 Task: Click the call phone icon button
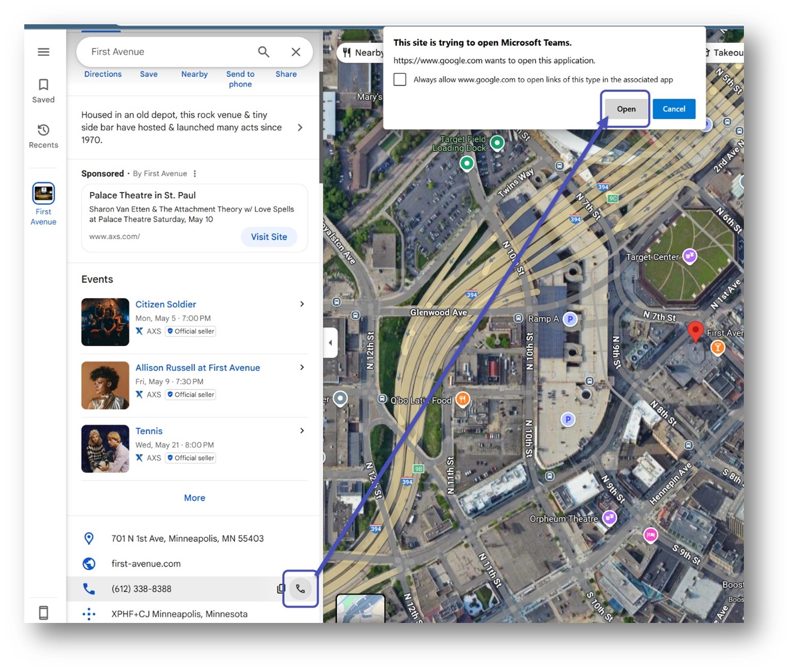tap(300, 589)
